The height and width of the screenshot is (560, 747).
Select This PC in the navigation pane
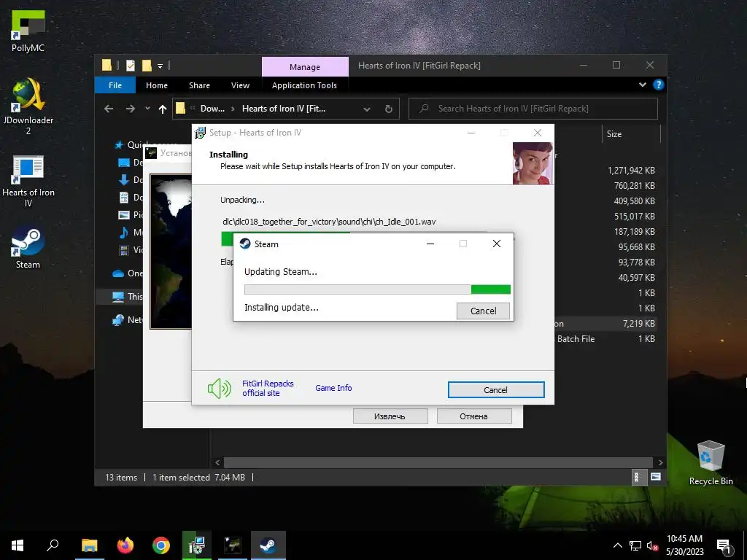coord(128,296)
